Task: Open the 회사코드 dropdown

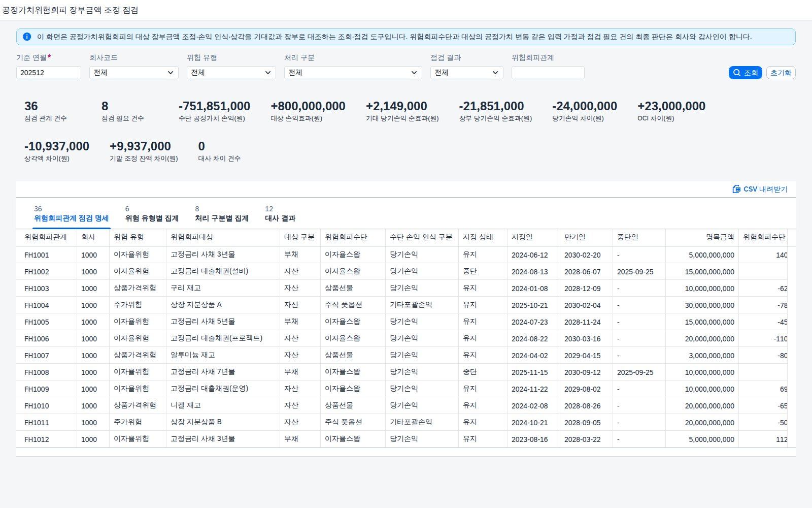Action: click(134, 73)
